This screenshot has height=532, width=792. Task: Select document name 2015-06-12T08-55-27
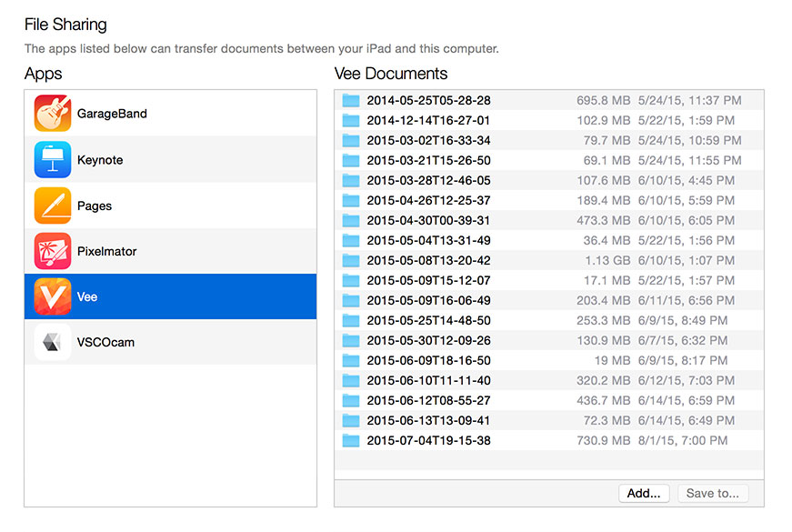(x=429, y=400)
